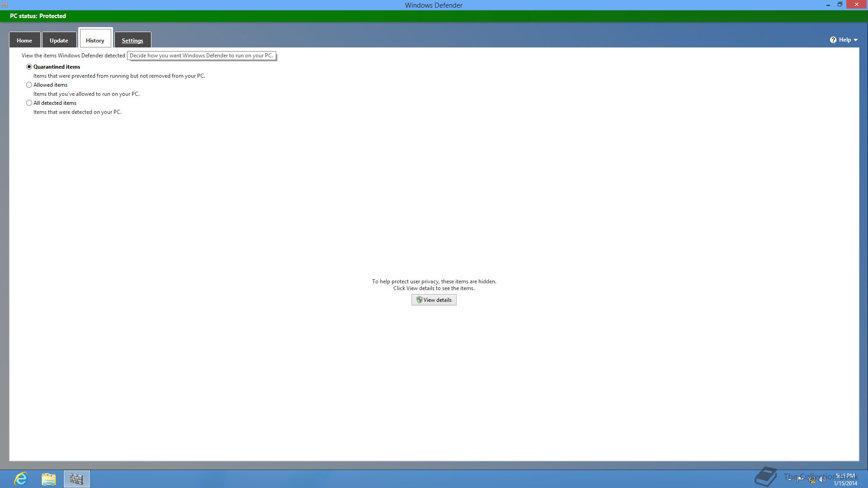The height and width of the screenshot is (488, 868).
Task: Minimize the Windows Defender window
Action: 828,5
